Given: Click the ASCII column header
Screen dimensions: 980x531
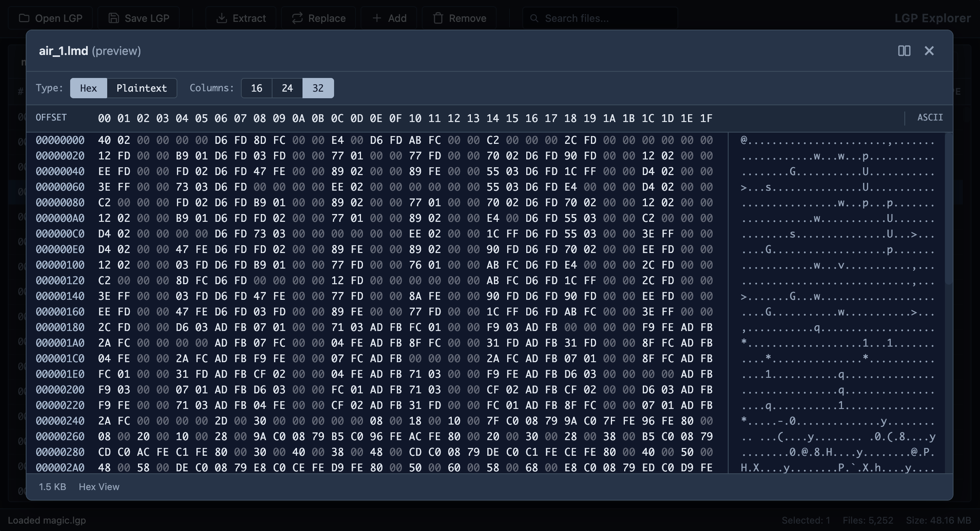Looking at the screenshot, I should [930, 118].
